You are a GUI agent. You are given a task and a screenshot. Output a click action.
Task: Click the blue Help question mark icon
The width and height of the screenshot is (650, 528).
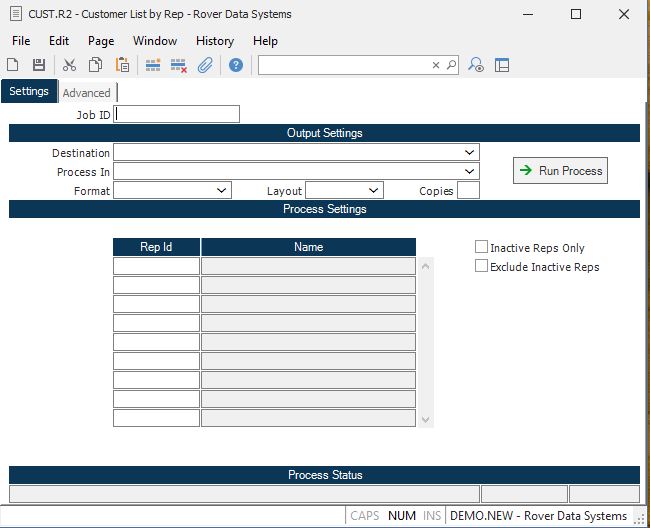(x=236, y=65)
